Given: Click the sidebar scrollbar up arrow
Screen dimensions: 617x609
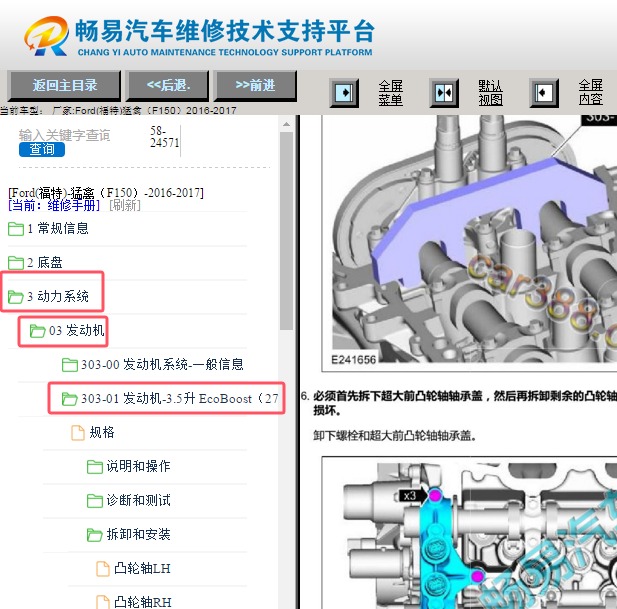Looking at the screenshot, I should point(286,124).
